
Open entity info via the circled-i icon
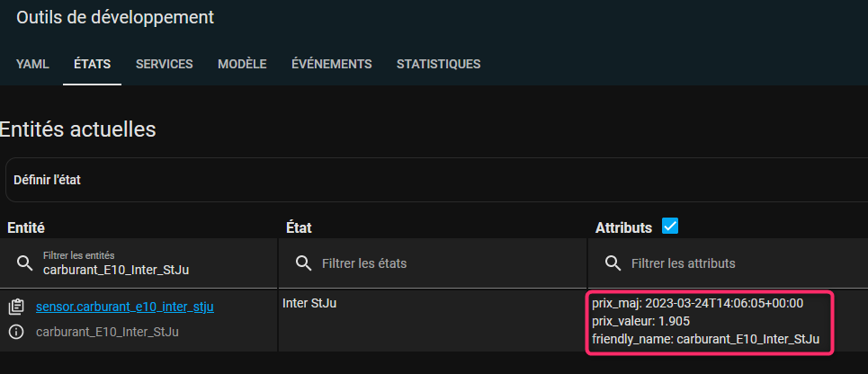click(x=16, y=332)
